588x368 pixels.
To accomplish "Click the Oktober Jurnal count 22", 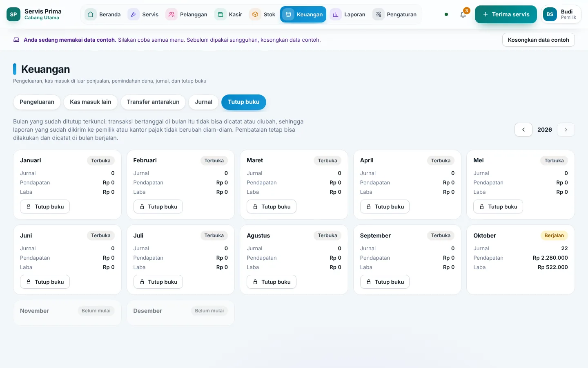I will (564, 248).
